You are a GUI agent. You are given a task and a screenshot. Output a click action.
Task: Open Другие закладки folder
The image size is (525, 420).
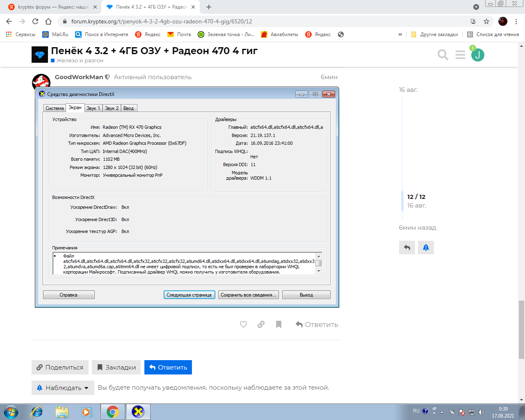pos(434,34)
